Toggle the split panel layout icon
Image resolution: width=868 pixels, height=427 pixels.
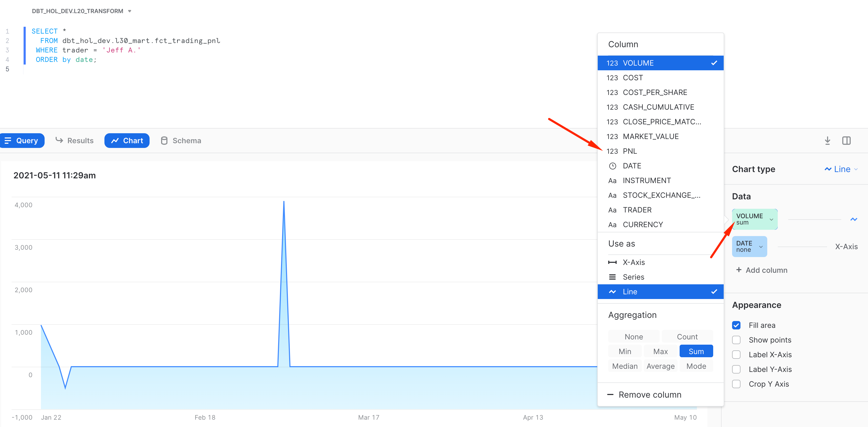[846, 141]
